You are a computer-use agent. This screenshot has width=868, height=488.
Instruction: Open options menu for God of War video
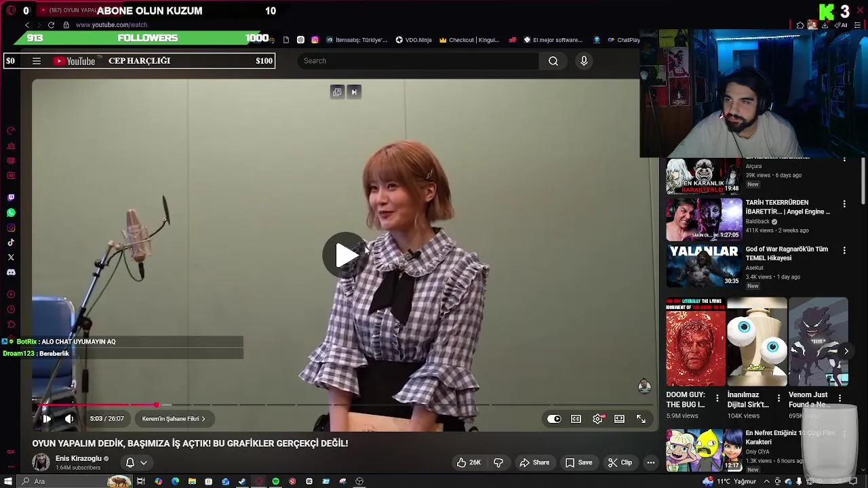(844, 251)
